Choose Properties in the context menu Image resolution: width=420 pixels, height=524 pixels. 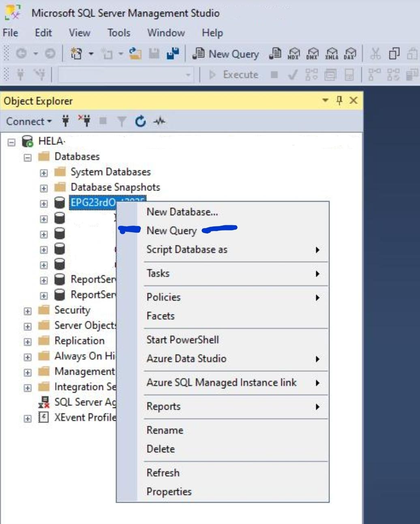point(169,492)
